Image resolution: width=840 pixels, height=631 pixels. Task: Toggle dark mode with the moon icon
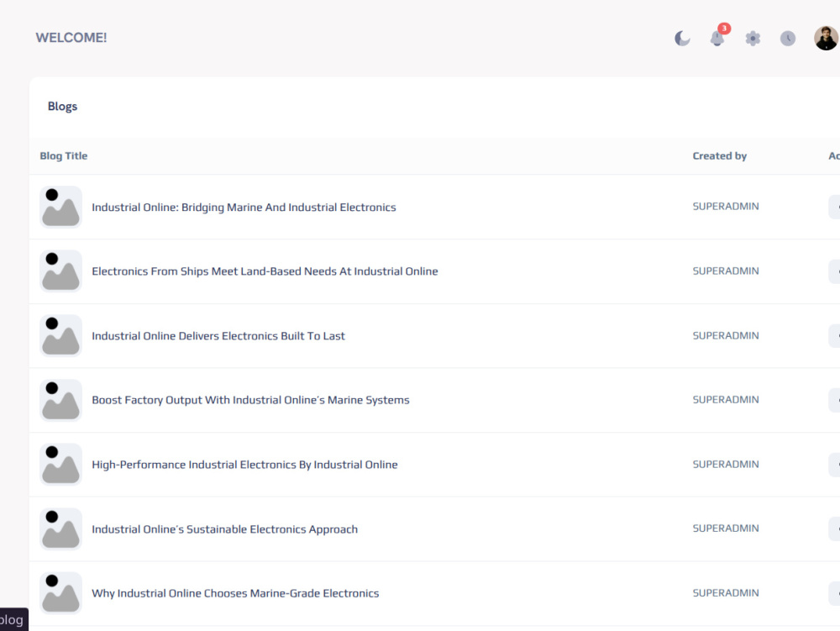coord(681,38)
